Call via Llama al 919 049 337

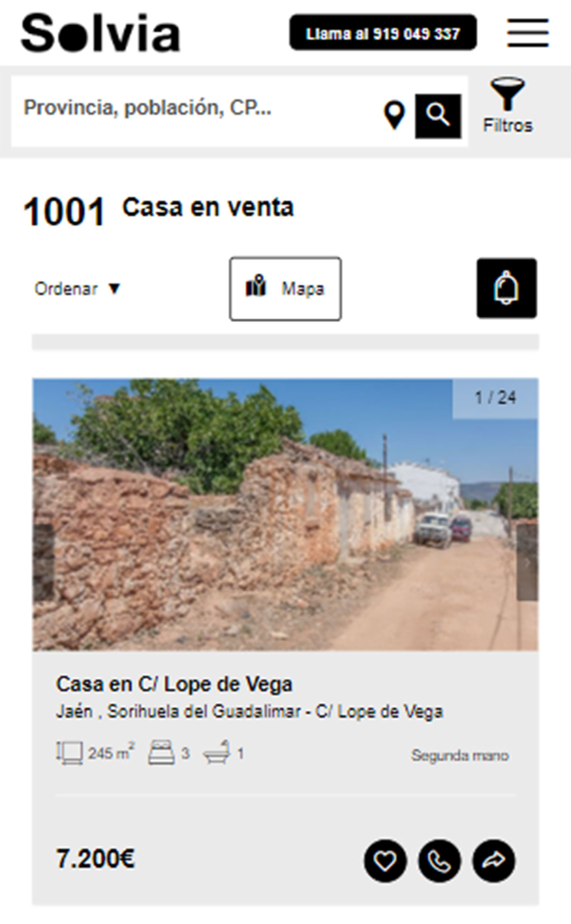point(383,32)
